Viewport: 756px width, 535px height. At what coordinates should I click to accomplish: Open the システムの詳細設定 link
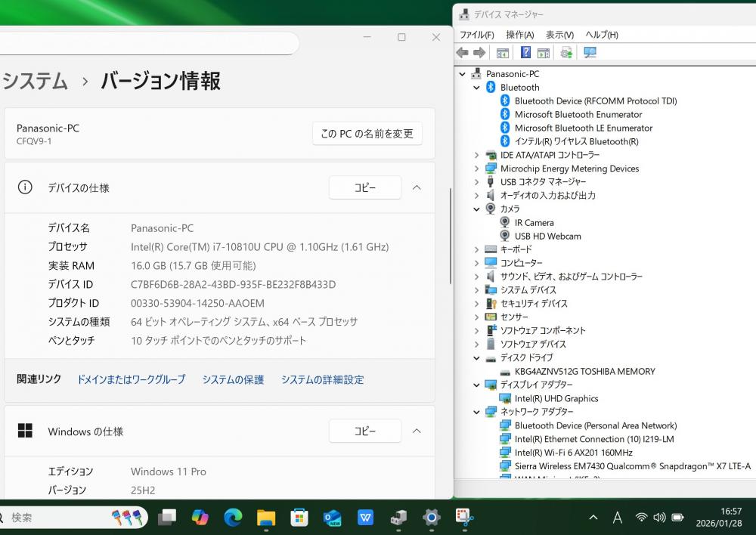pyautogui.click(x=322, y=379)
